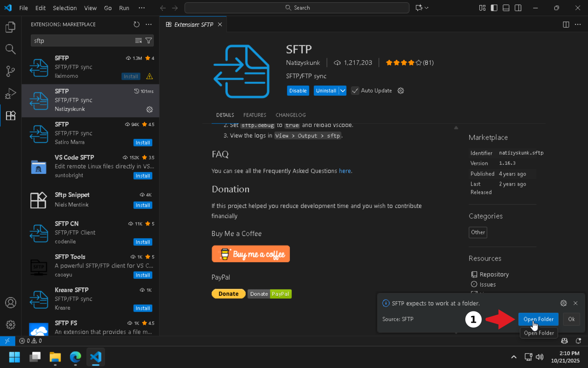Switch to the CHANGELOG tab
This screenshot has width=588, height=368.
(x=290, y=115)
